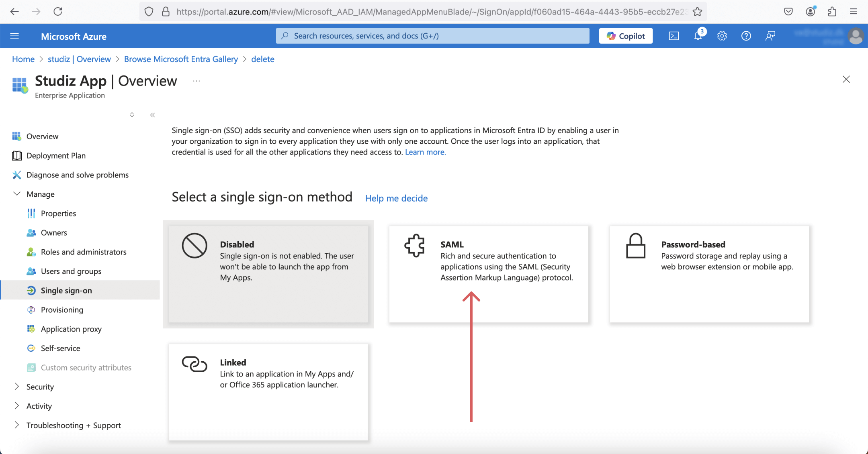Open help question mark icon
The image size is (868, 454).
click(746, 36)
